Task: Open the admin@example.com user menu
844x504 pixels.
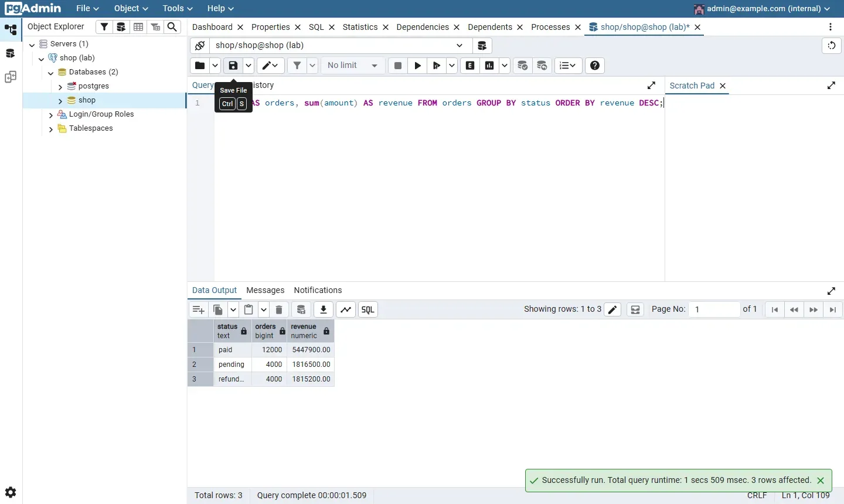Action: pos(762,8)
